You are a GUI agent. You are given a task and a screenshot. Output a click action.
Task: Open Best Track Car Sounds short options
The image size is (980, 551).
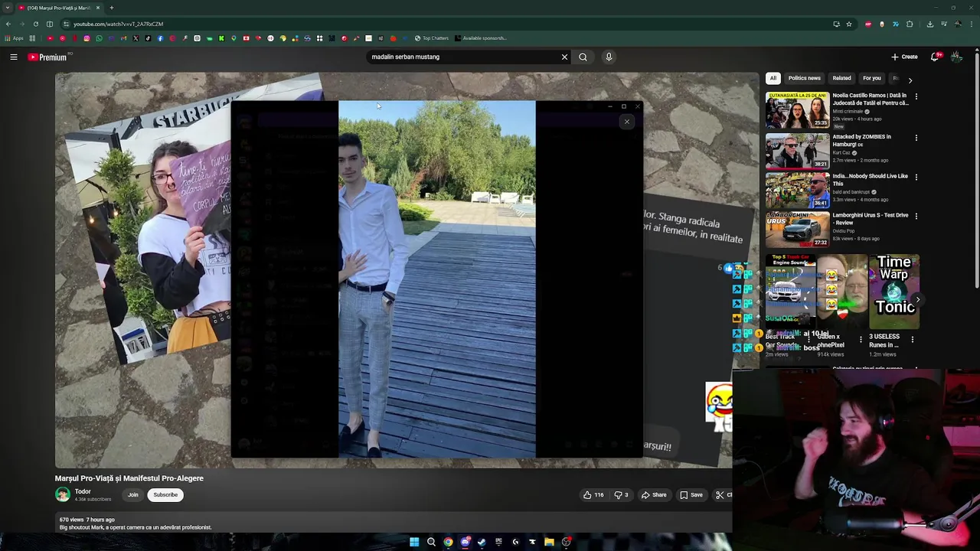tap(808, 339)
